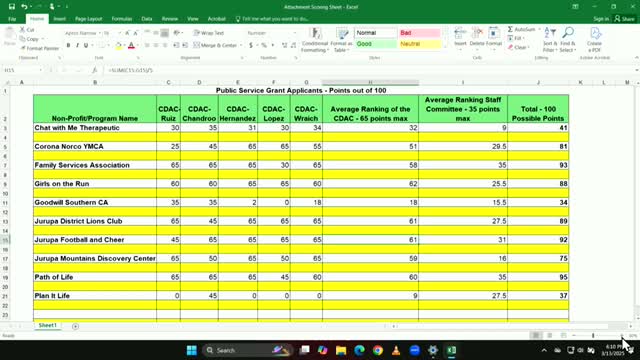Toggle Underline formatting
Viewport: 640px width, 360px height.
(x=86, y=45)
